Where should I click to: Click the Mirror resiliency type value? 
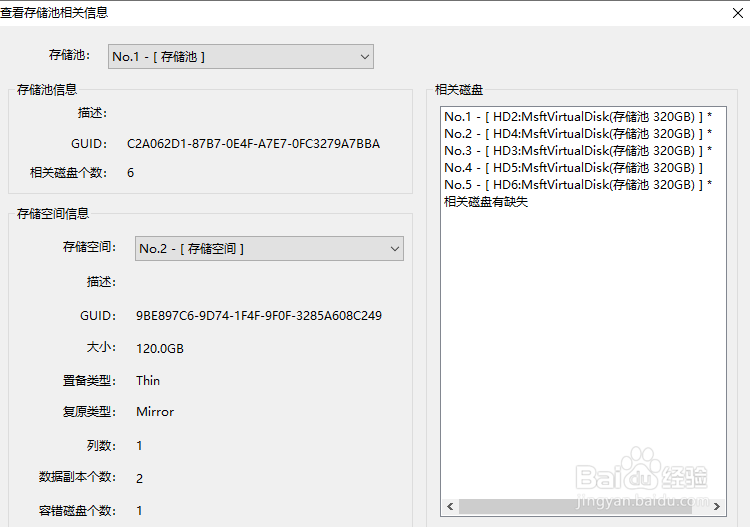155,412
